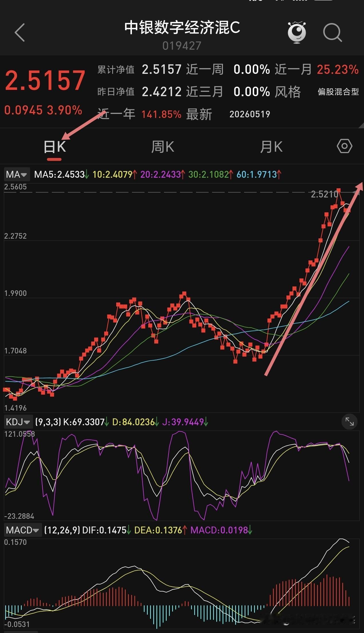Tap 近一月 return 25.23%

tap(338, 70)
